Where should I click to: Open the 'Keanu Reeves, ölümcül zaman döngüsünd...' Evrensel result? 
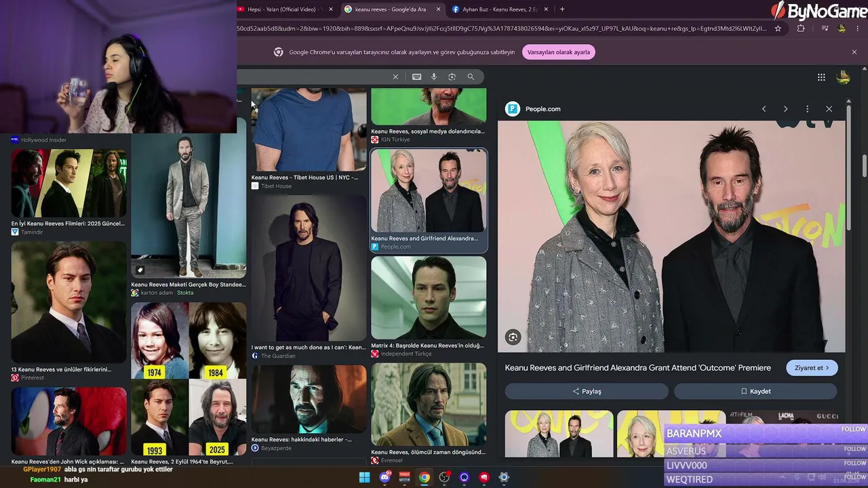point(429,405)
